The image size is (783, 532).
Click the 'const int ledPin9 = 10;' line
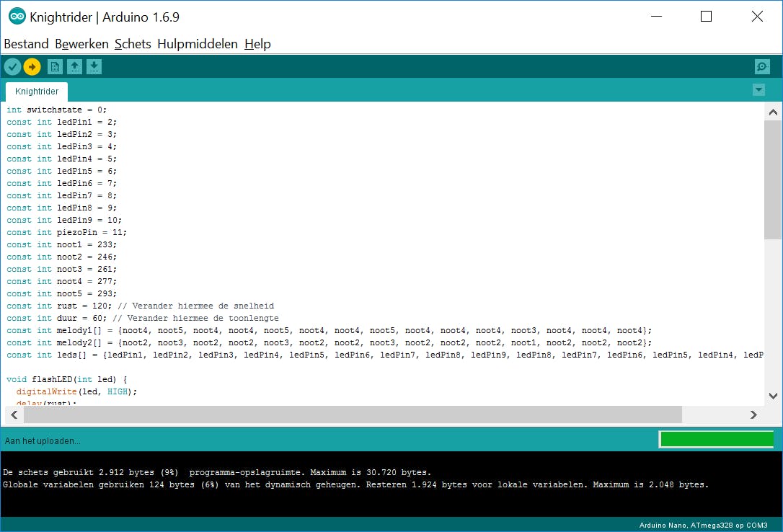(x=64, y=220)
